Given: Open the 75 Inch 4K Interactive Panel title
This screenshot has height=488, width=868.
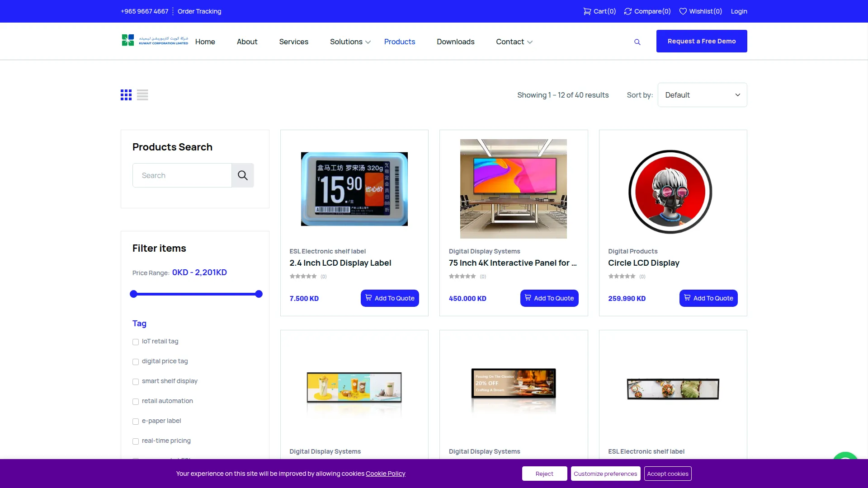Looking at the screenshot, I should (513, 263).
